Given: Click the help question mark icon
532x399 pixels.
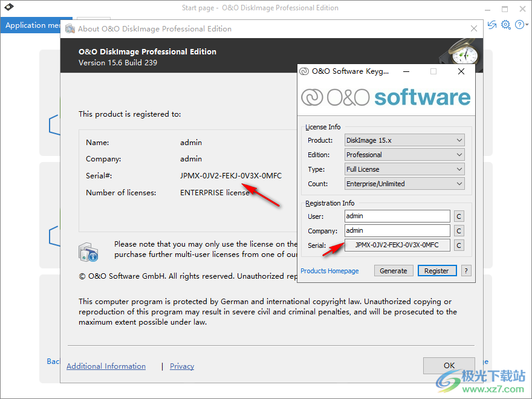Looking at the screenshot, I should pyautogui.click(x=520, y=25).
